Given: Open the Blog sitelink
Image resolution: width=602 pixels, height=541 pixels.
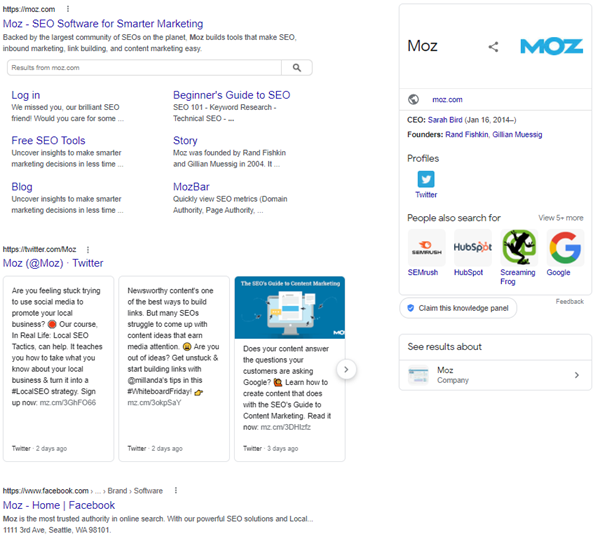Looking at the screenshot, I should click(22, 187).
